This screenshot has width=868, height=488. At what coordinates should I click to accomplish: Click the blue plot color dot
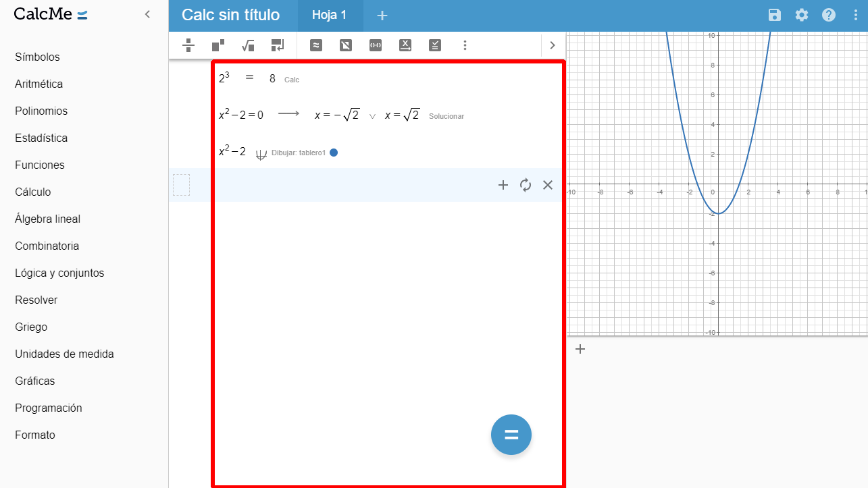pyautogui.click(x=334, y=153)
